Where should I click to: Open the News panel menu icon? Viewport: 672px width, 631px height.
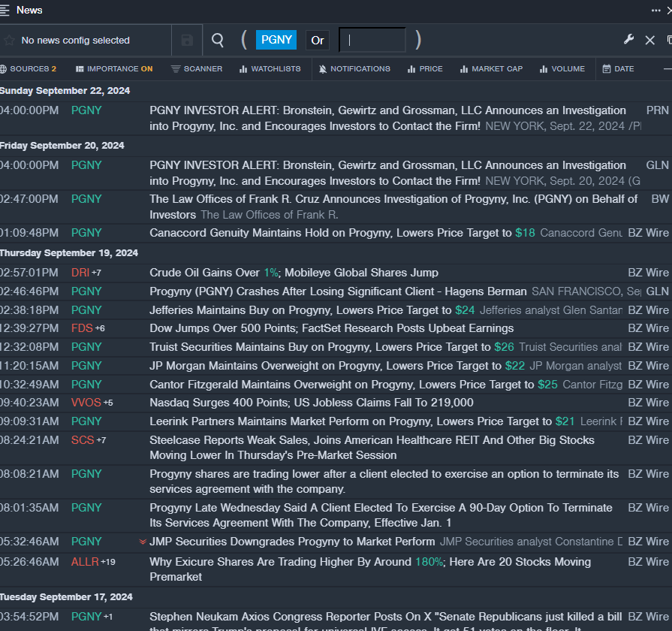tap(6, 11)
